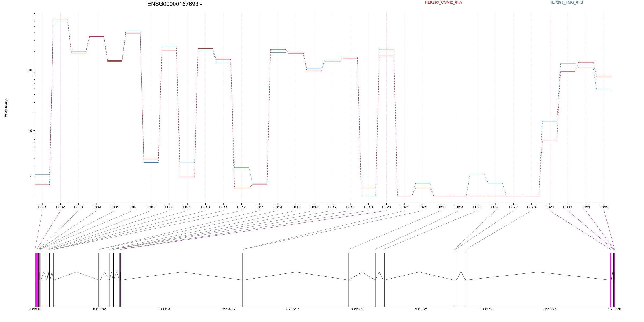Click genomic coordinate 939672
This screenshot has height=322, width=644.
(x=486, y=309)
